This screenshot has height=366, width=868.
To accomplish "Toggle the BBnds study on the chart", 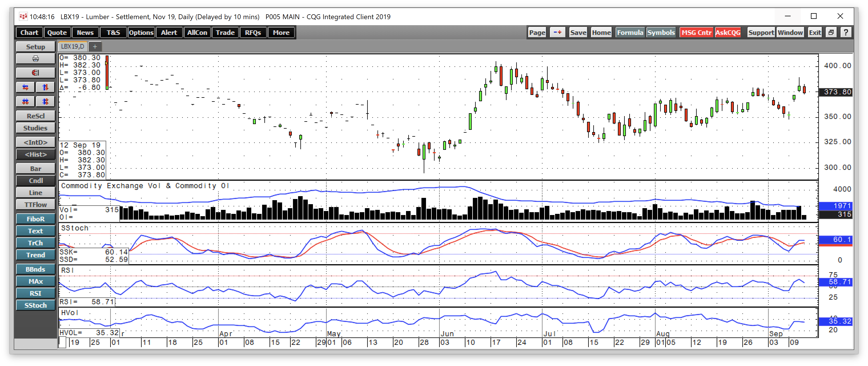I will [x=35, y=269].
